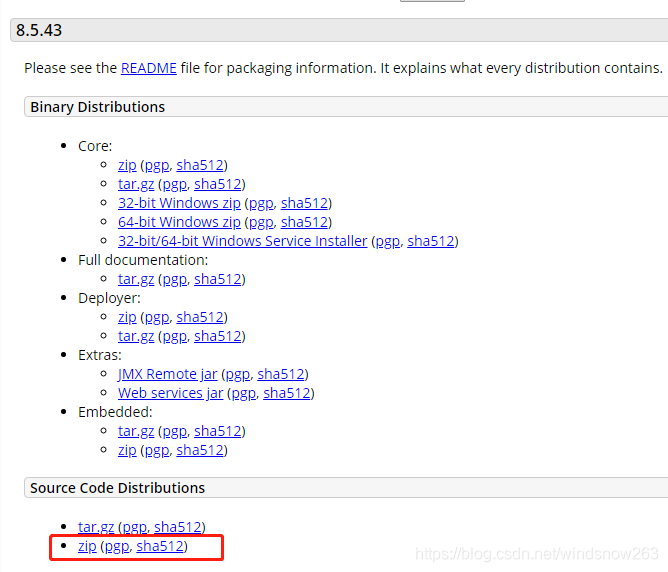Open sha512 for Web services jar
The image size is (668, 572).
coord(287,393)
